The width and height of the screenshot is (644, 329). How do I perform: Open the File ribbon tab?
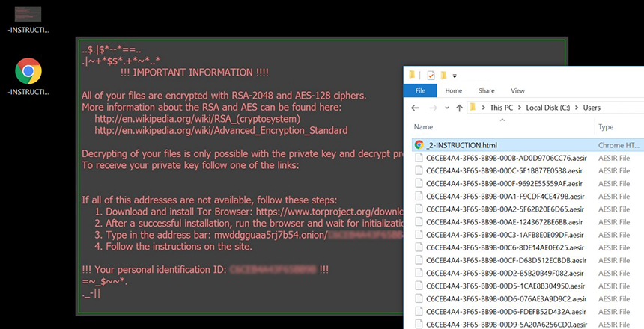click(x=420, y=90)
